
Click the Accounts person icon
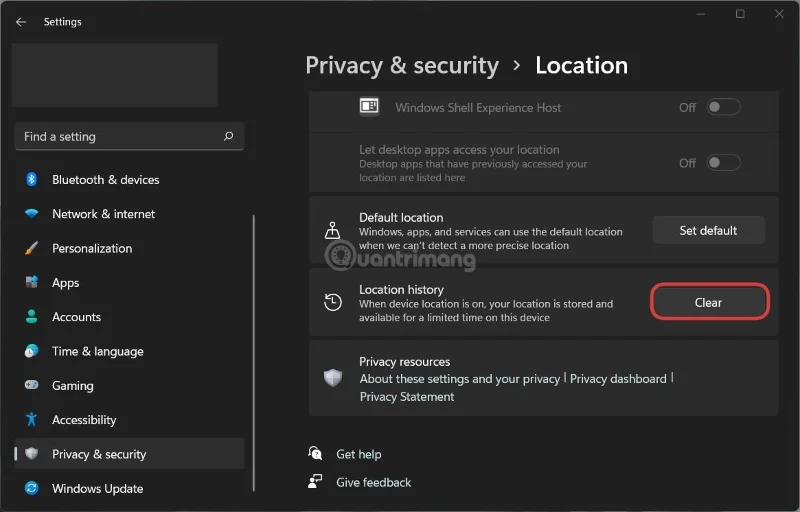pyautogui.click(x=32, y=317)
